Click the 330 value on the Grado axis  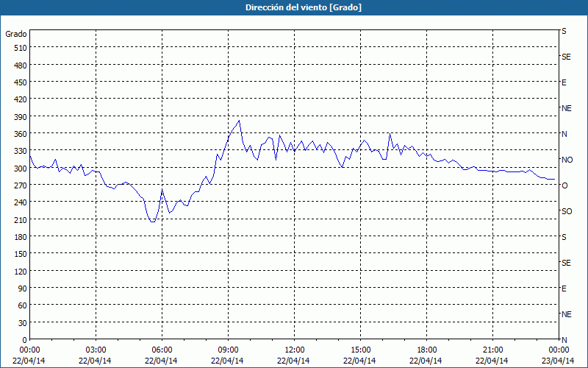[21, 151]
